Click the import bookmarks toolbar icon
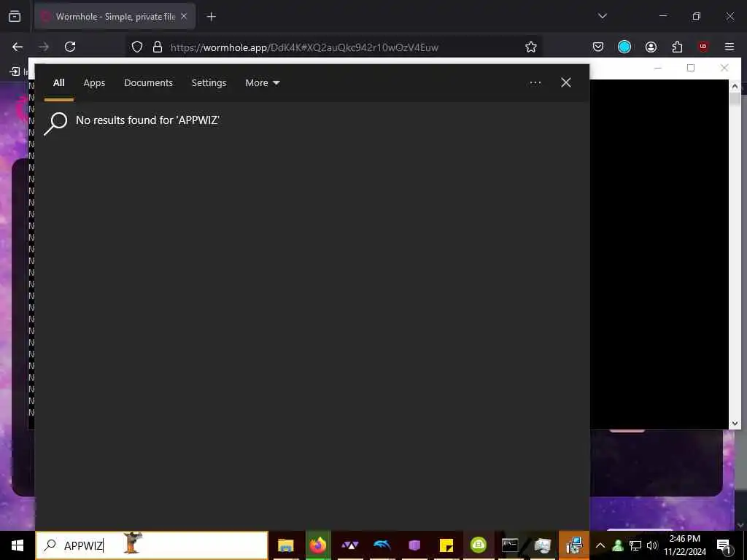The width and height of the screenshot is (747, 560). [x=15, y=71]
